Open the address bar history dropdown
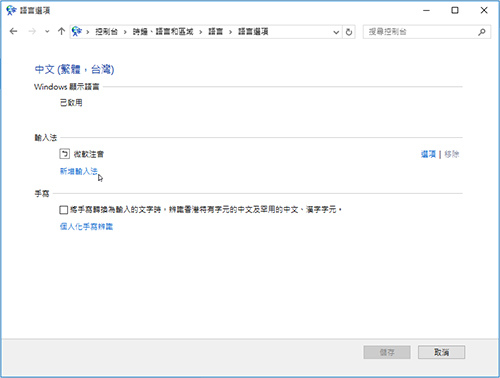 point(336,32)
